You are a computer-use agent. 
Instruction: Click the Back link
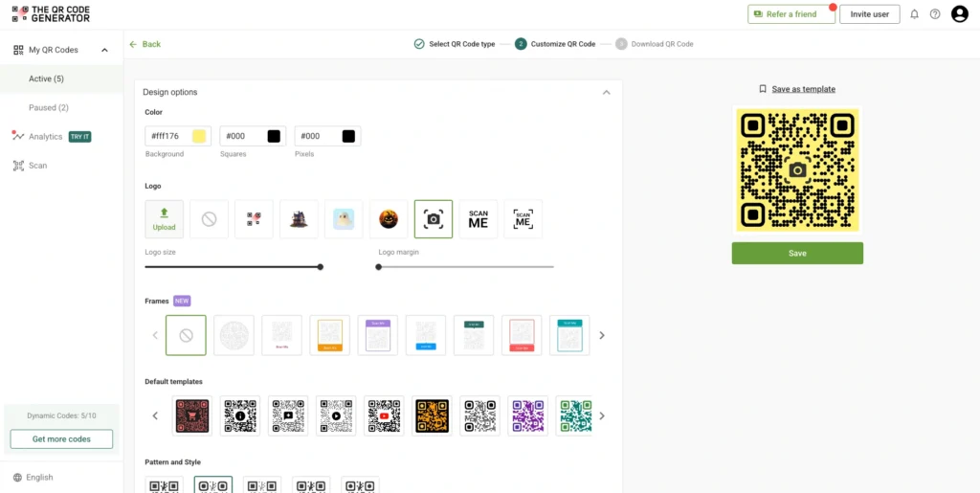[x=145, y=44]
